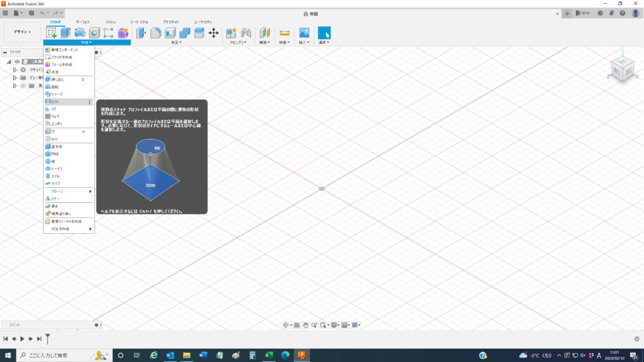
Task: Open the 修正 panel dropdown
Action: coord(176,42)
